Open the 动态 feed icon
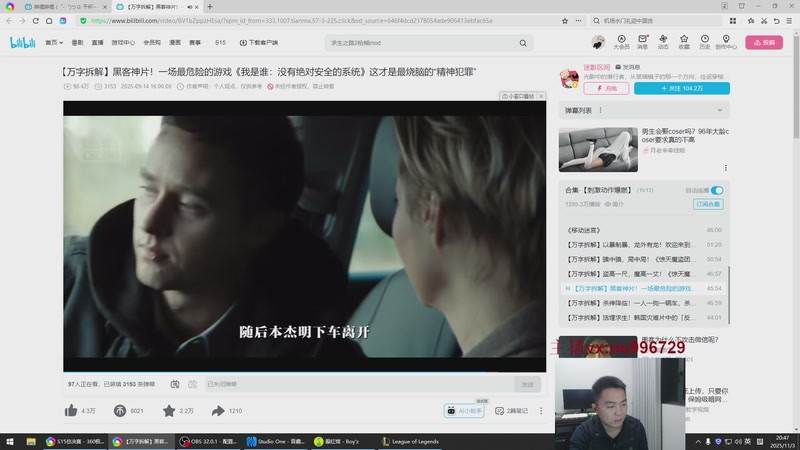This screenshot has width=800, height=450. click(x=663, y=42)
